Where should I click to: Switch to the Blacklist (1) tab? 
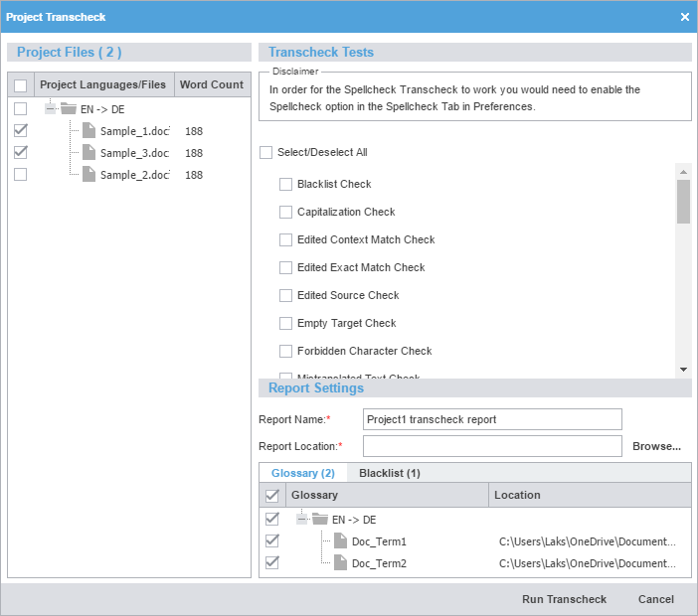click(390, 473)
